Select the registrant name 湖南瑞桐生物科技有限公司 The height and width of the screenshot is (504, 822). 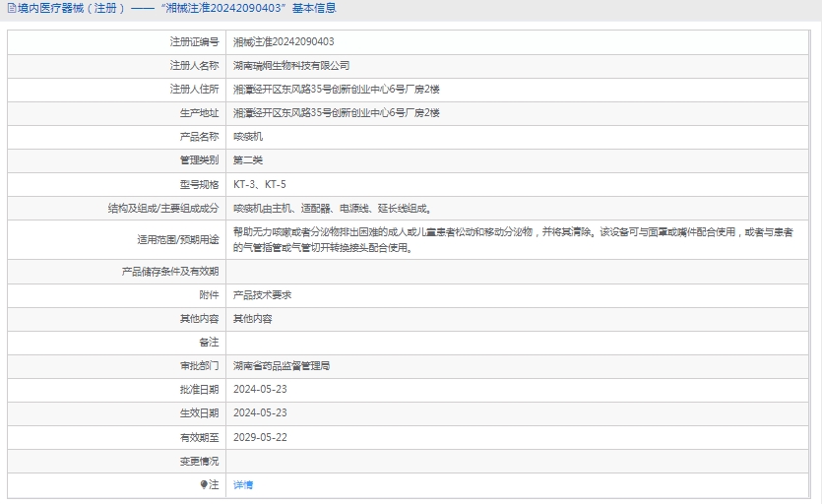291,66
